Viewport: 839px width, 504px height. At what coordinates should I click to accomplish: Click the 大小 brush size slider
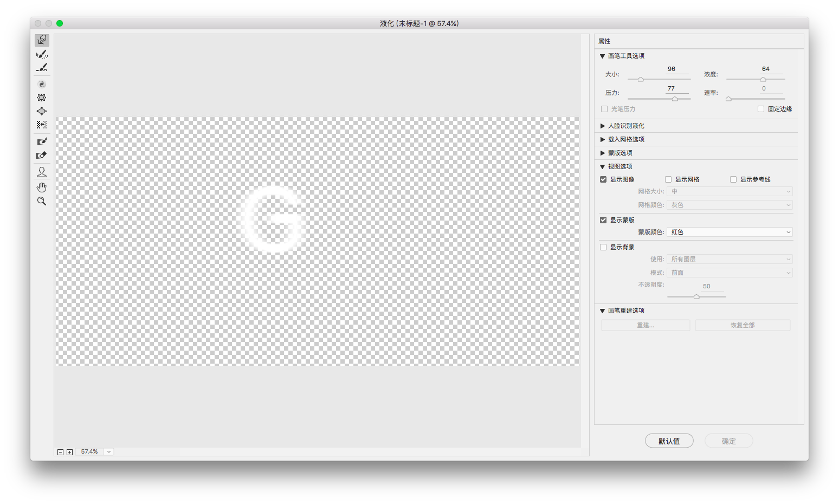click(659, 80)
